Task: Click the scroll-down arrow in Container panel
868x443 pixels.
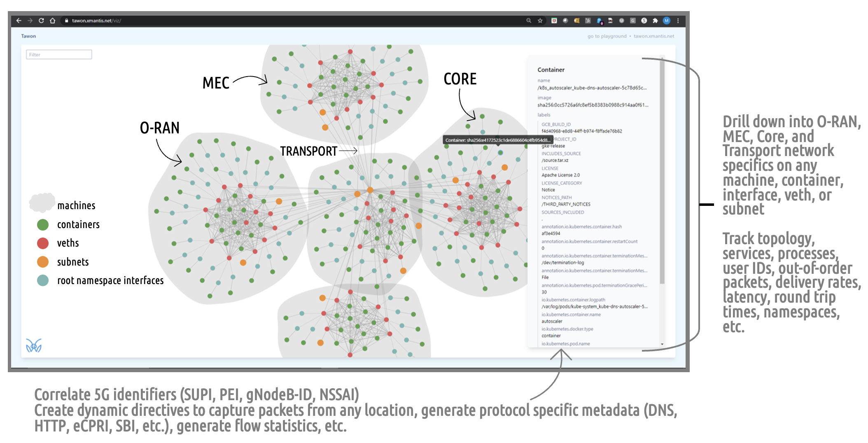Action: pos(662,344)
